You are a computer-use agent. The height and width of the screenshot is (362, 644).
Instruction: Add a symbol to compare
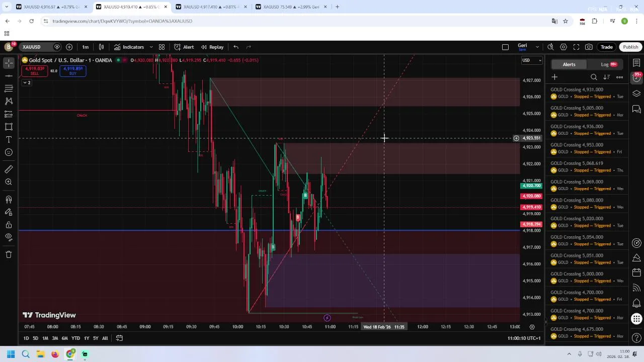(69, 47)
